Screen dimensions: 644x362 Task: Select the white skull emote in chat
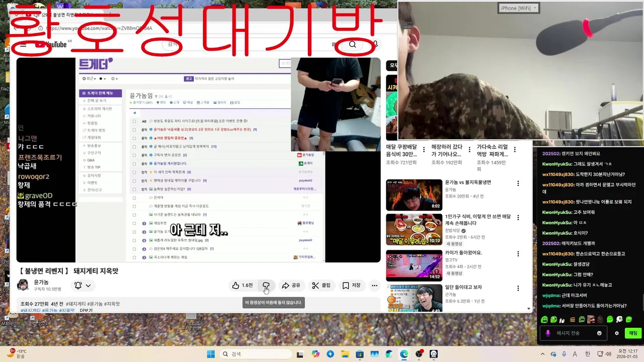tap(619, 319)
